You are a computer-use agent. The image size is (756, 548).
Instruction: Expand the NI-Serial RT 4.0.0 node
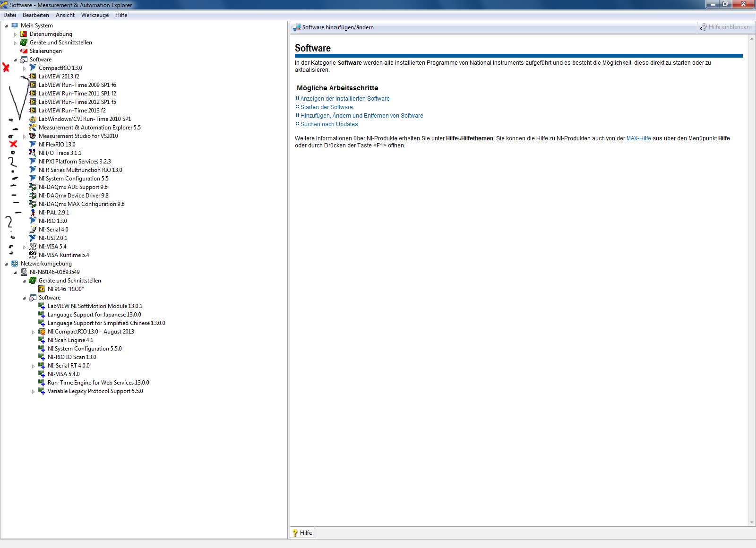(x=33, y=366)
